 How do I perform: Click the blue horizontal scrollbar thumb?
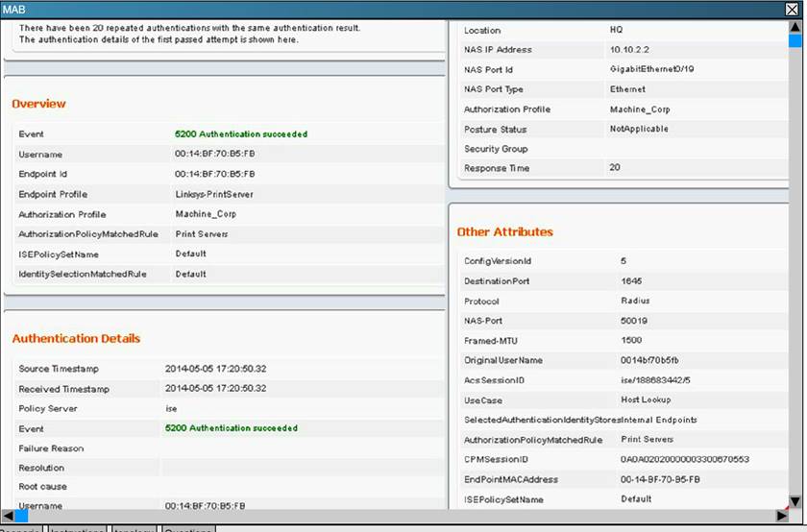point(21,516)
